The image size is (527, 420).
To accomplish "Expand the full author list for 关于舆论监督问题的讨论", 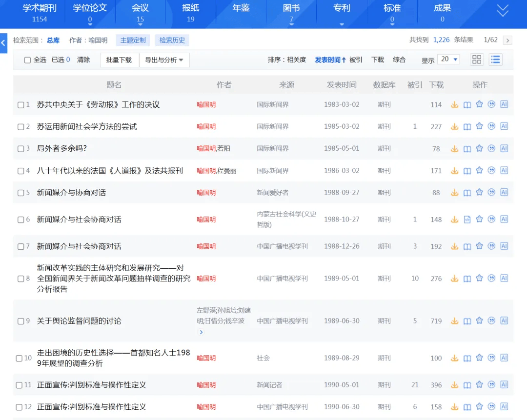I will (201, 332).
